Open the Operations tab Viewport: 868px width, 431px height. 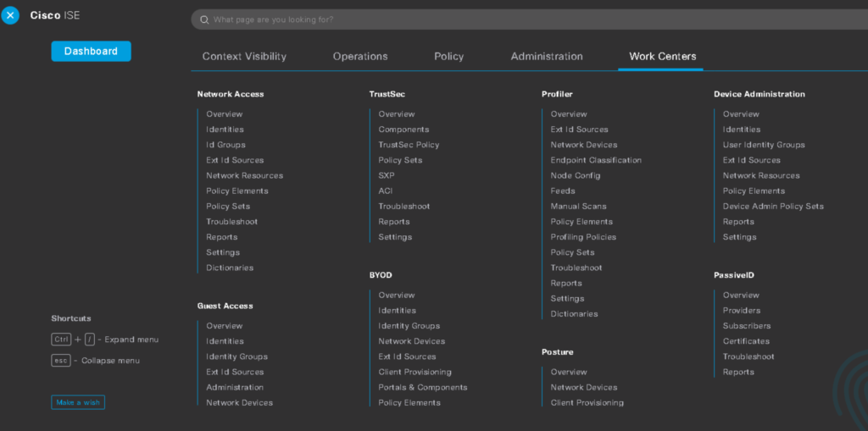coord(360,57)
